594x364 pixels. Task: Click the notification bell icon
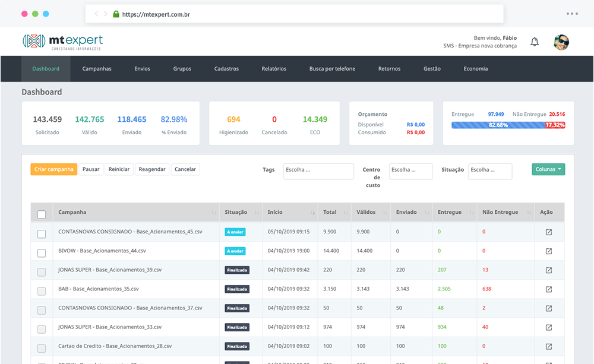pos(535,42)
